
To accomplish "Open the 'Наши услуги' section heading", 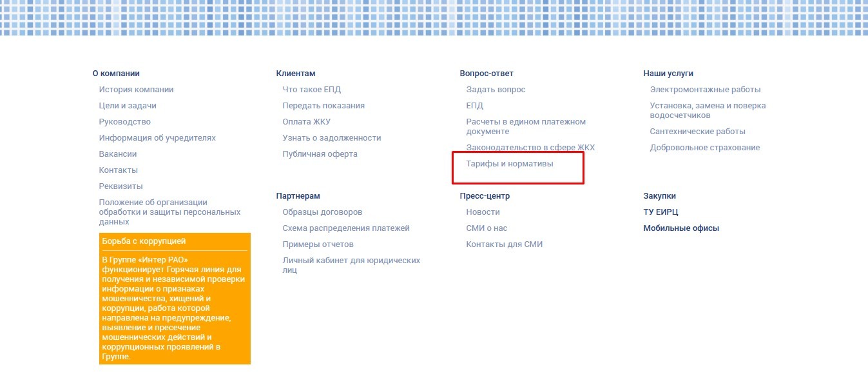I will coord(668,74).
